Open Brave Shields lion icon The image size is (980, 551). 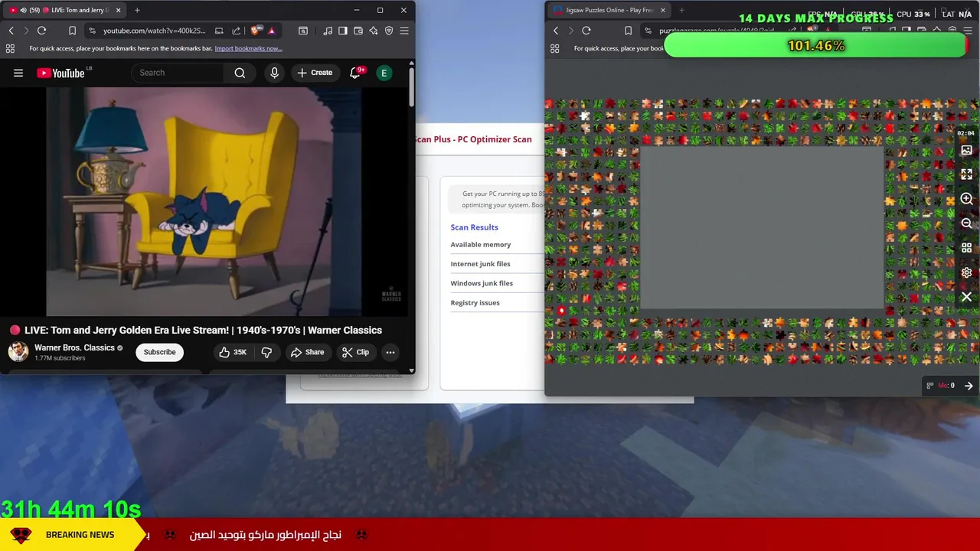click(255, 31)
